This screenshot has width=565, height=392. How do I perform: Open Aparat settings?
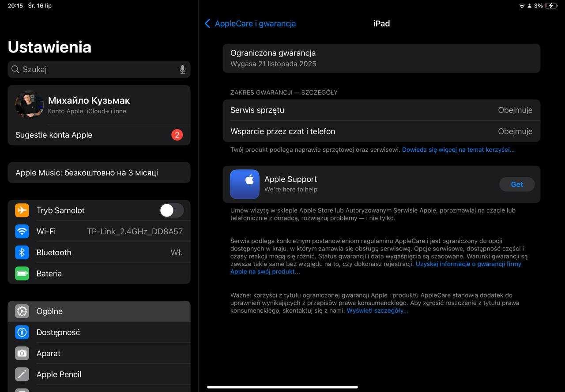point(99,353)
